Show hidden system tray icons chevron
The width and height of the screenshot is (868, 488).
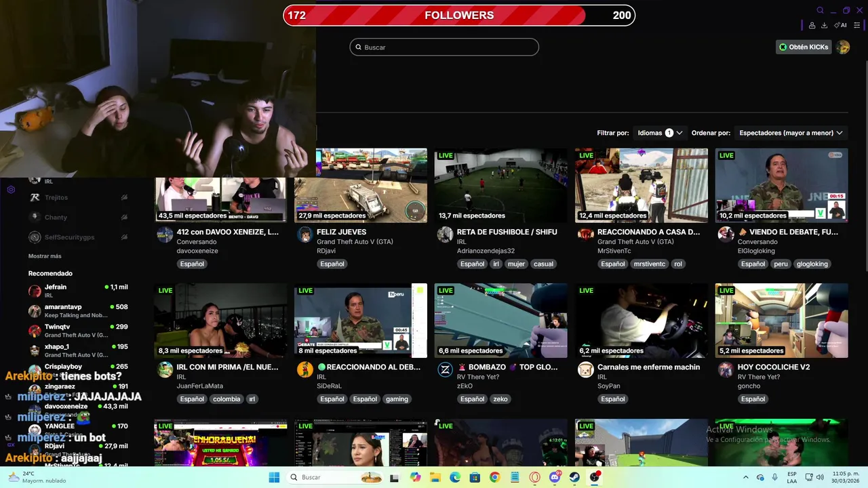[746, 477]
